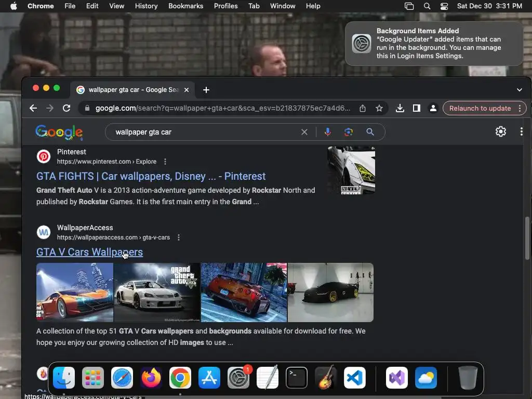Launch Safari from the Dock
This screenshot has width=532, height=399.
click(x=122, y=378)
